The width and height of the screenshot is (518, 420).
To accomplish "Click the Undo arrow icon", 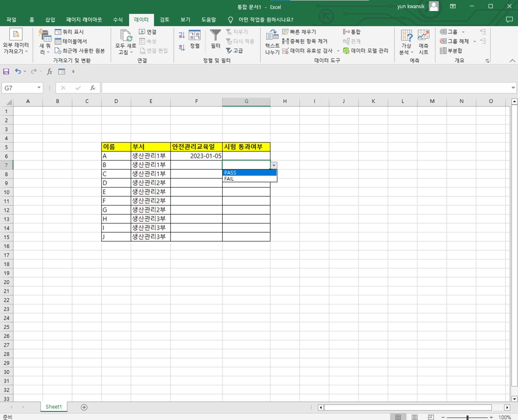I will point(18,71).
